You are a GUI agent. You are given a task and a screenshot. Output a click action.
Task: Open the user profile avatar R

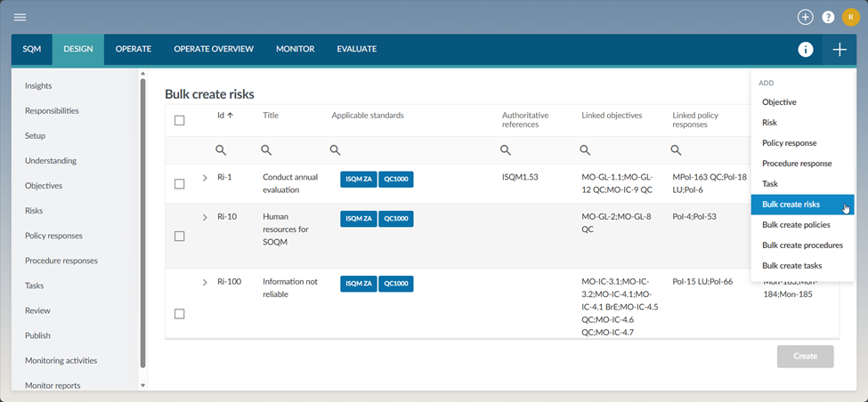(x=850, y=17)
